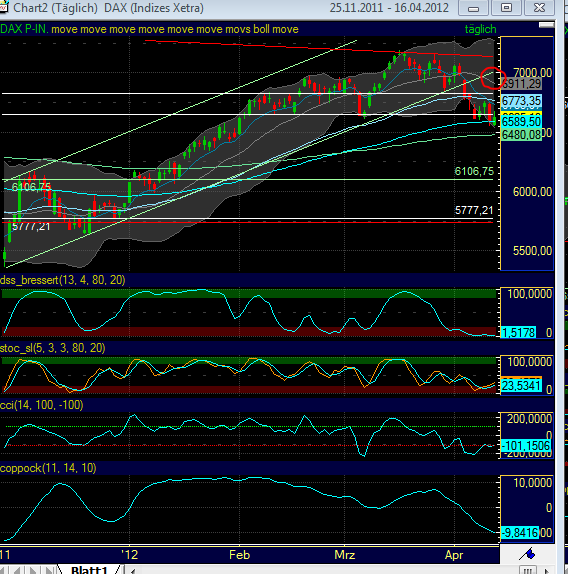The image size is (568, 574).
Task: Click the small white bar in the chart's top-right corner
Action: (546, 25)
